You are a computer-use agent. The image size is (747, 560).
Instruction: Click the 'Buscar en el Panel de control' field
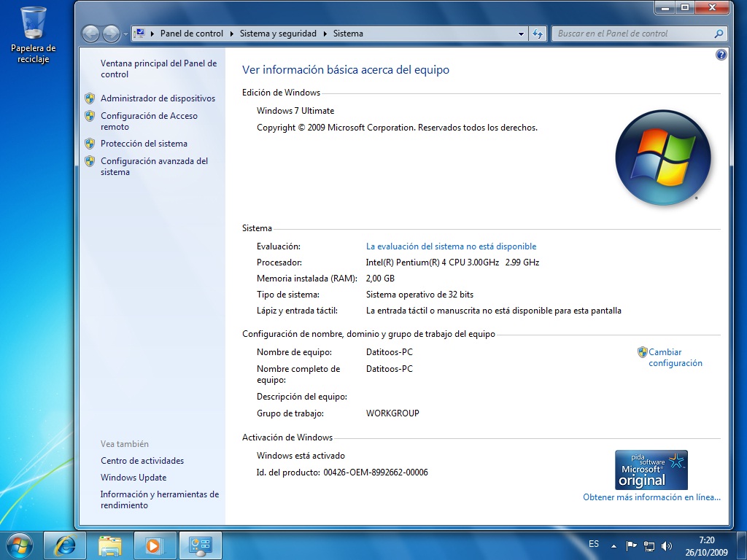633,34
